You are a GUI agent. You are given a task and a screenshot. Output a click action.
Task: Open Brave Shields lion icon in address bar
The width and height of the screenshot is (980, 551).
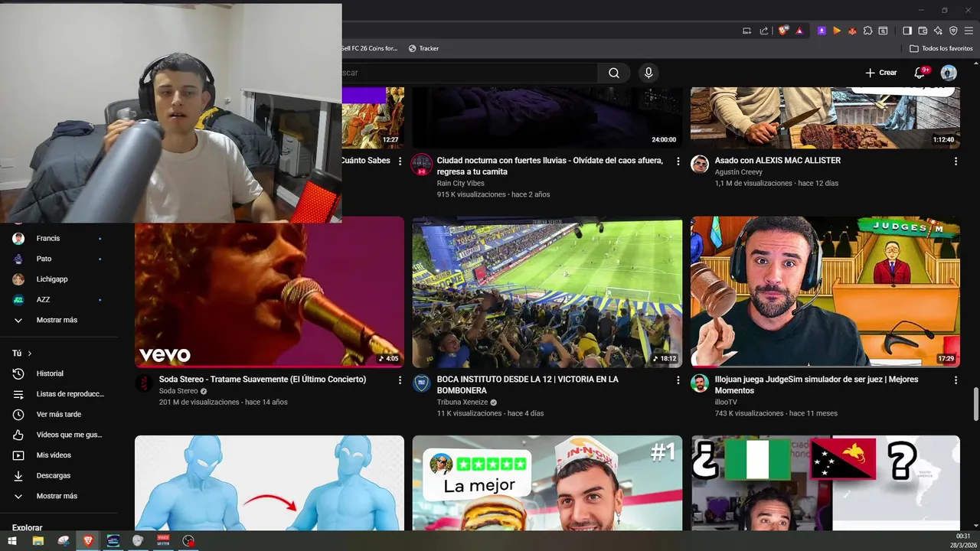(783, 31)
